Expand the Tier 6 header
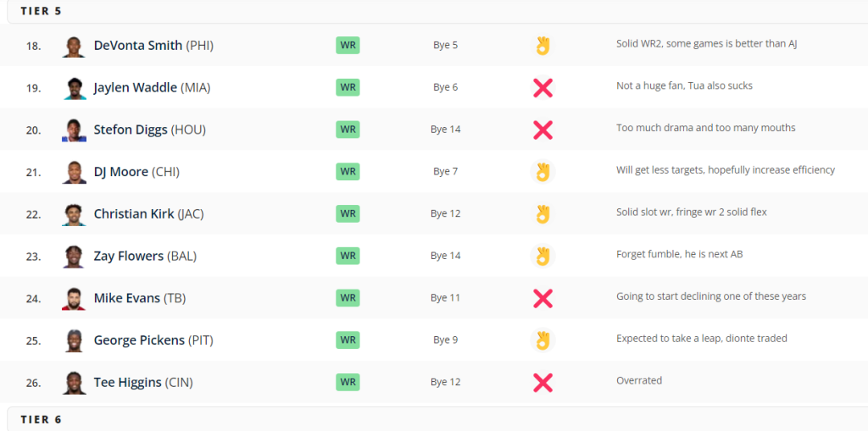Viewport: 868px width, 431px height. click(437, 419)
